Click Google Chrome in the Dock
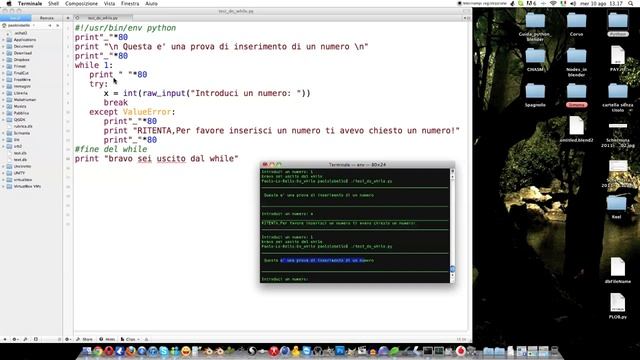 pos(98,351)
